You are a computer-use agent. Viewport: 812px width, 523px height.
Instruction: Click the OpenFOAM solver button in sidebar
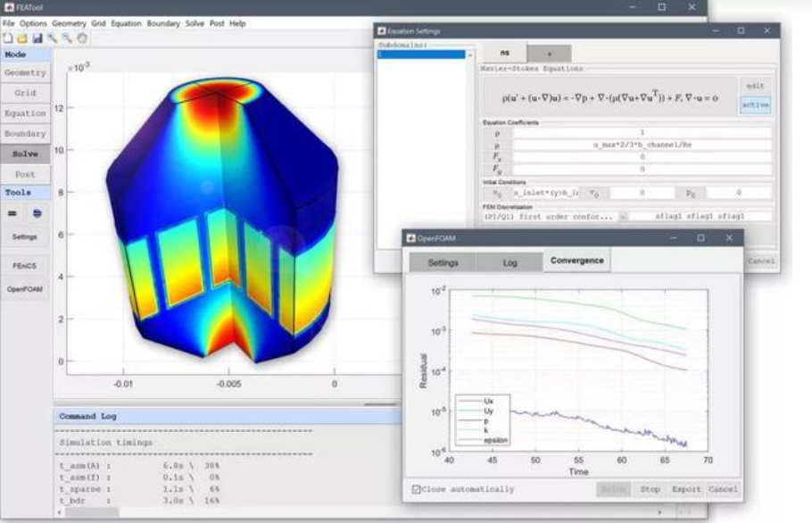[25, 289]
